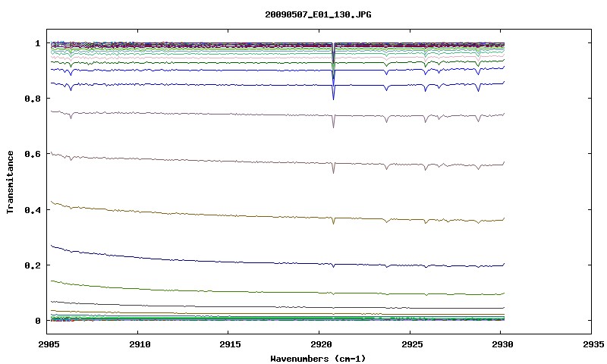The image size is (607, 364).
Task: Click the plot title 20090507_E01_130.JPG
Action: [x=318, y=14]
